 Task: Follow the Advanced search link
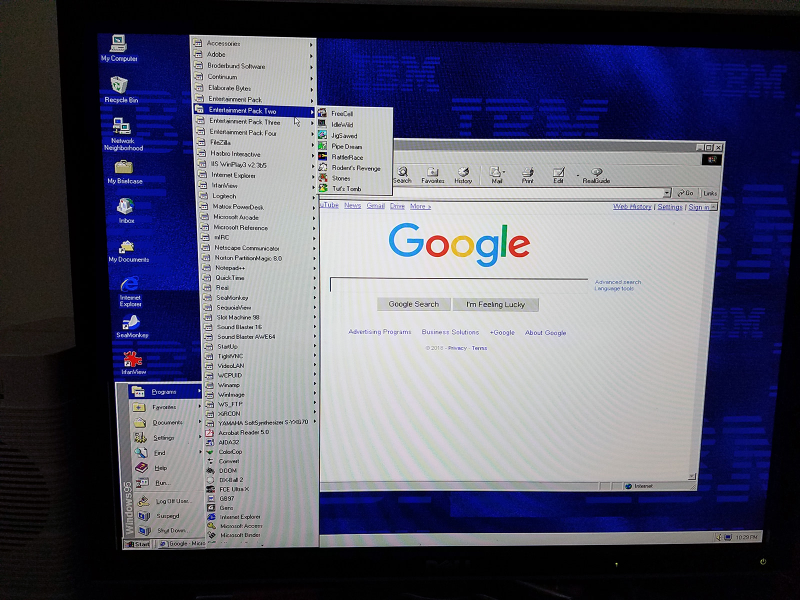[x=617, y=282]
